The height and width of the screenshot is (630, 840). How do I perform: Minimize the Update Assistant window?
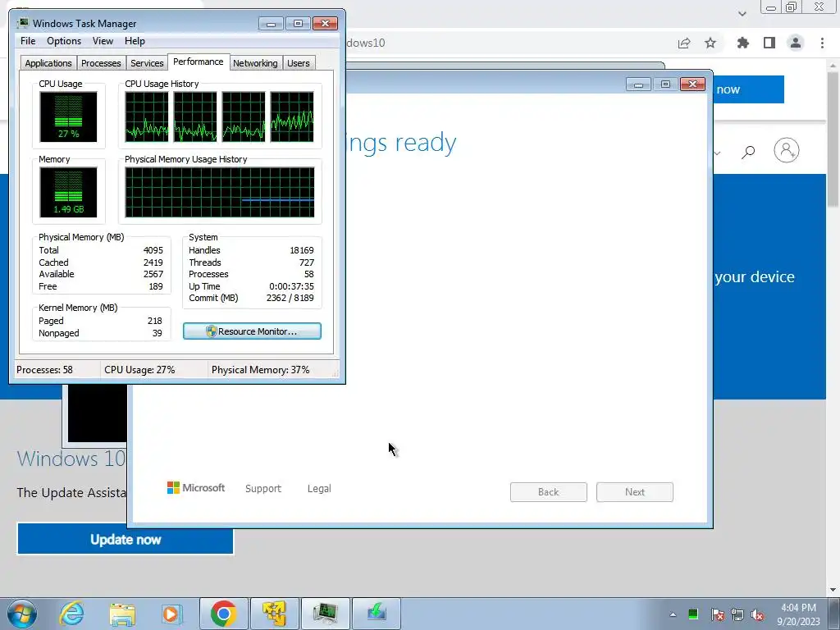638,84
